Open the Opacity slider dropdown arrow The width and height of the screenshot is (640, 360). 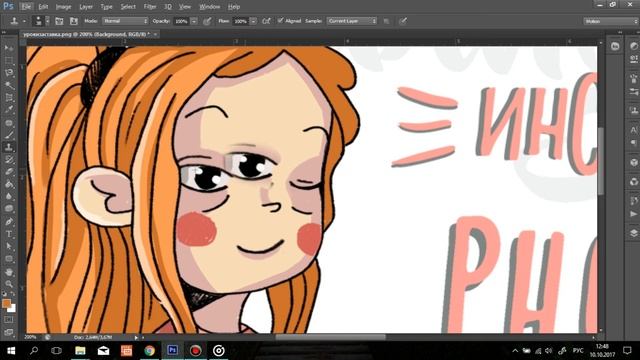click(194, 21)
